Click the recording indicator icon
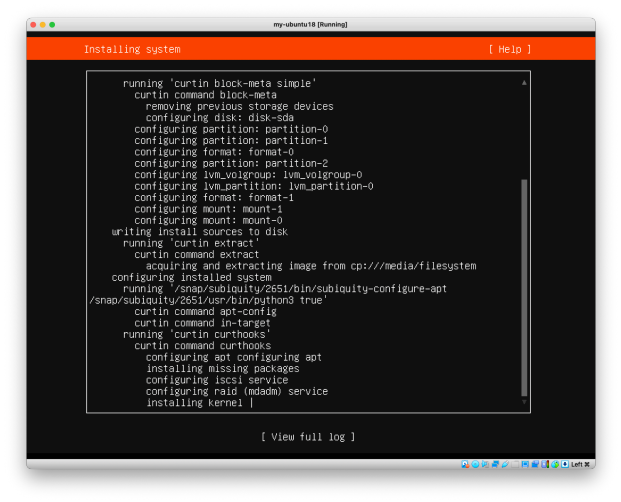The width and height of the screenshot is (621, 502). [535, 464]
